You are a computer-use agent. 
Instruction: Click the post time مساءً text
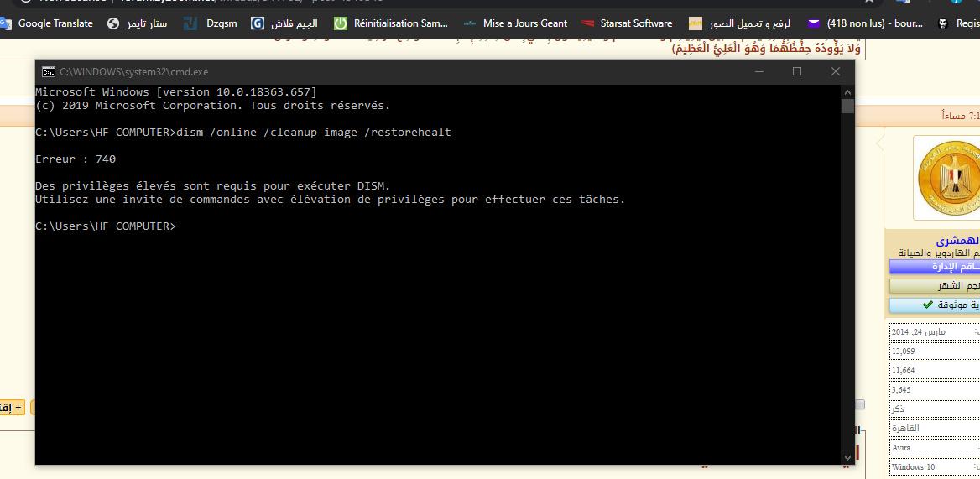[954, 116]
